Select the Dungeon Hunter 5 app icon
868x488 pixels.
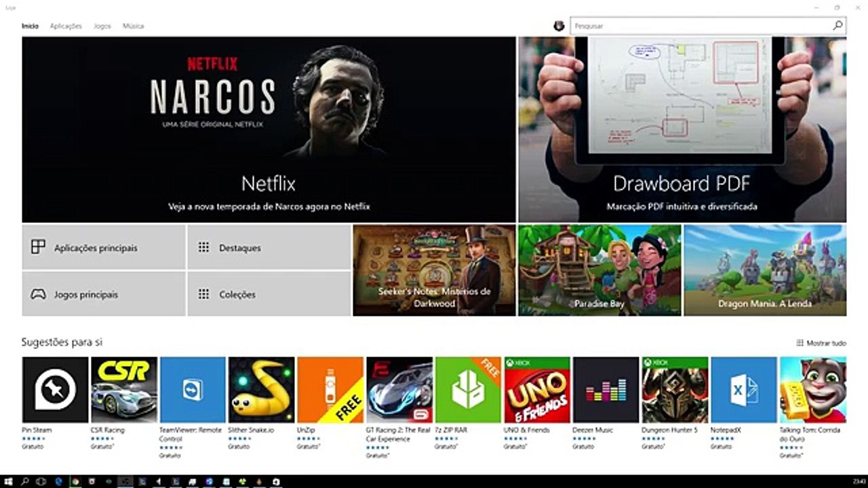[x=675, y=390]
